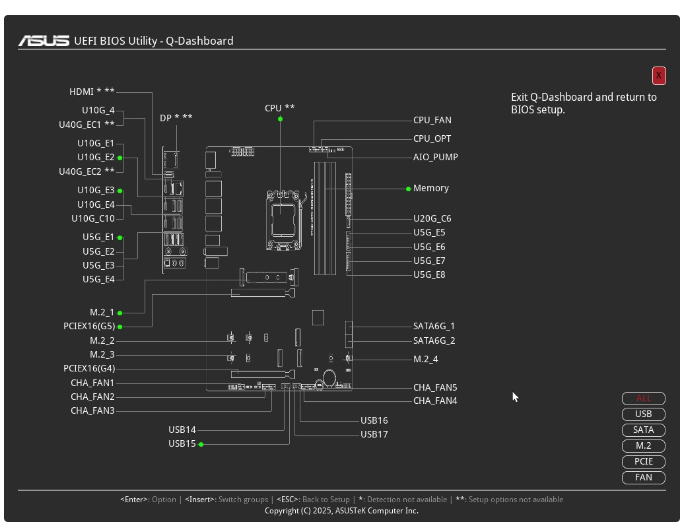Select the AIO_PUMP header label
This screenshot has height=525, width=685.
[436, 157]
